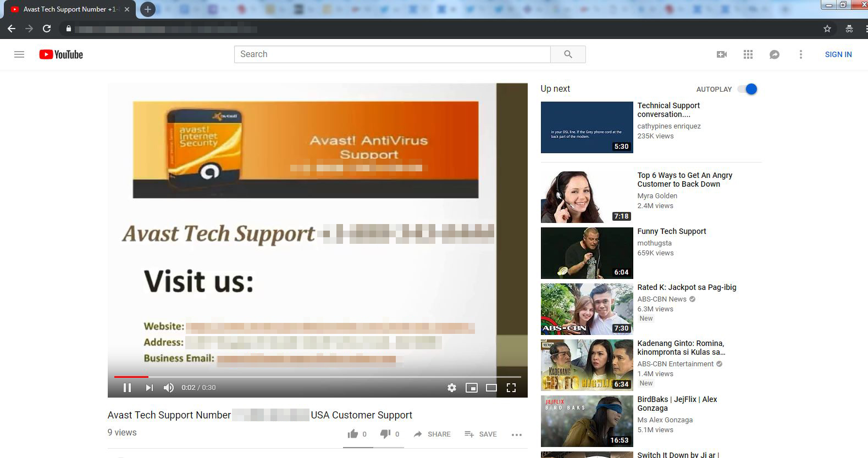Sign in to YouTube
The height and width of the screenshot is (458, 868).
click(838, 54)
